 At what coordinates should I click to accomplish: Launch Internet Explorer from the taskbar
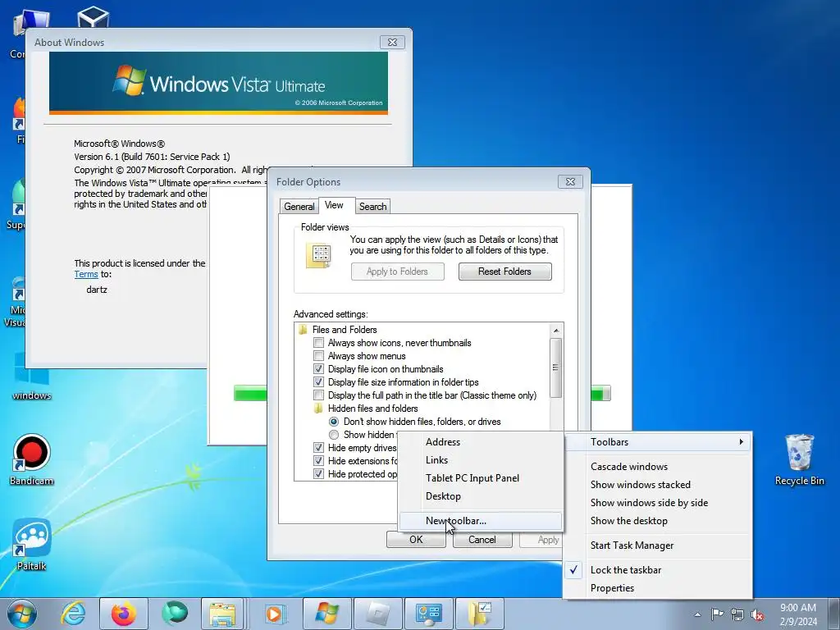(x=73, y=614)
